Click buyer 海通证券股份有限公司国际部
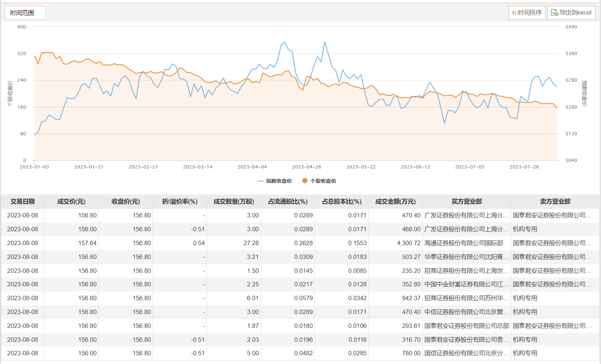Viewport: 601px width, 364px height. point(464,243)
